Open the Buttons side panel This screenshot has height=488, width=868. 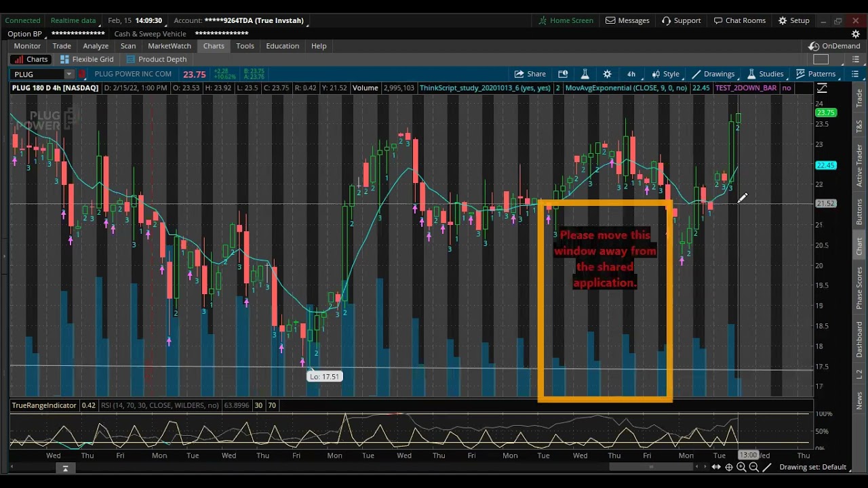pyautogui.click(x=859, y=212)
